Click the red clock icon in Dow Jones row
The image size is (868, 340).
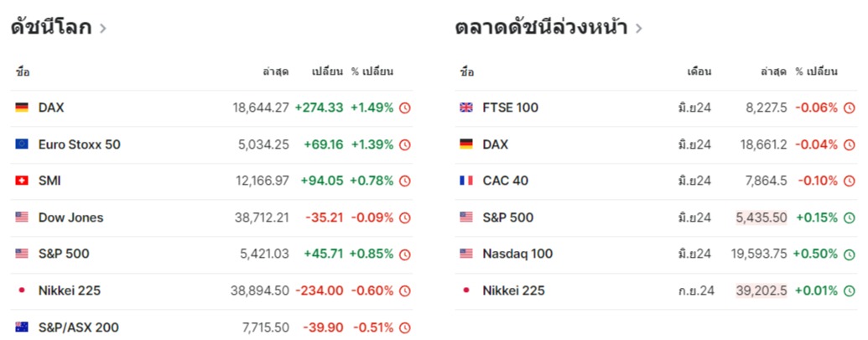[405, 217]
